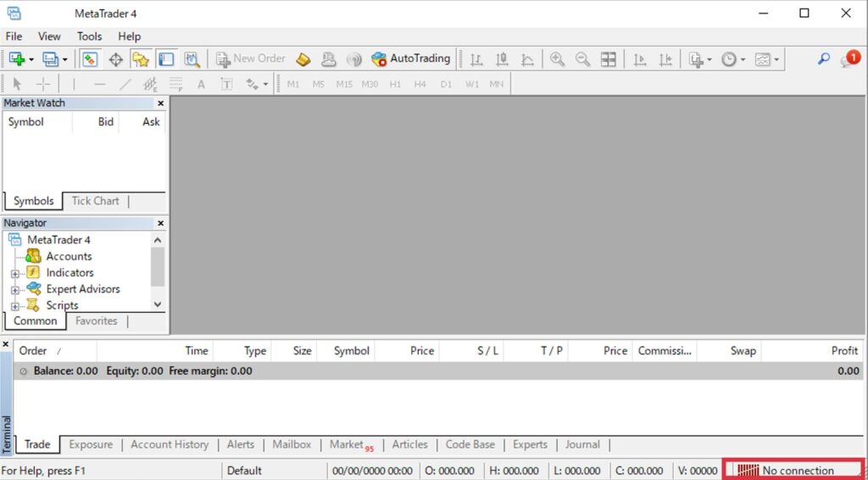Click the Navigator scrollbar down arrow
Viewport: 868px width, 480px height.
coord(158,304)
